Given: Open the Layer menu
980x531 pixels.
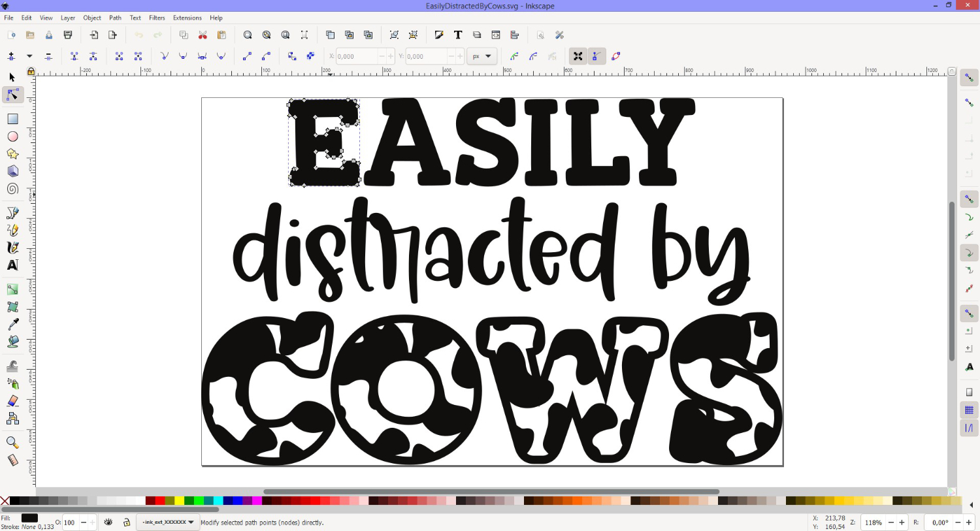Looking at the screenshot, I should [68, 18].
